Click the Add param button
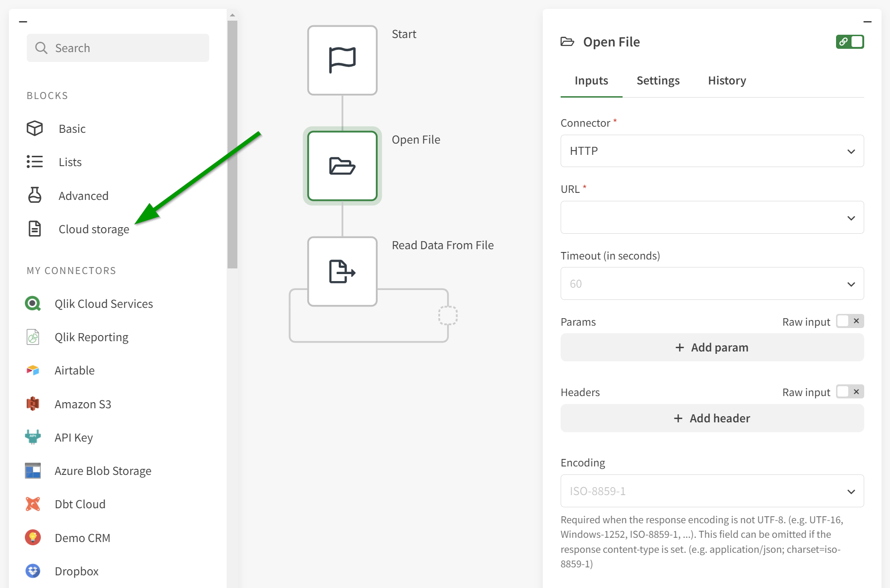 click(712, 348)
